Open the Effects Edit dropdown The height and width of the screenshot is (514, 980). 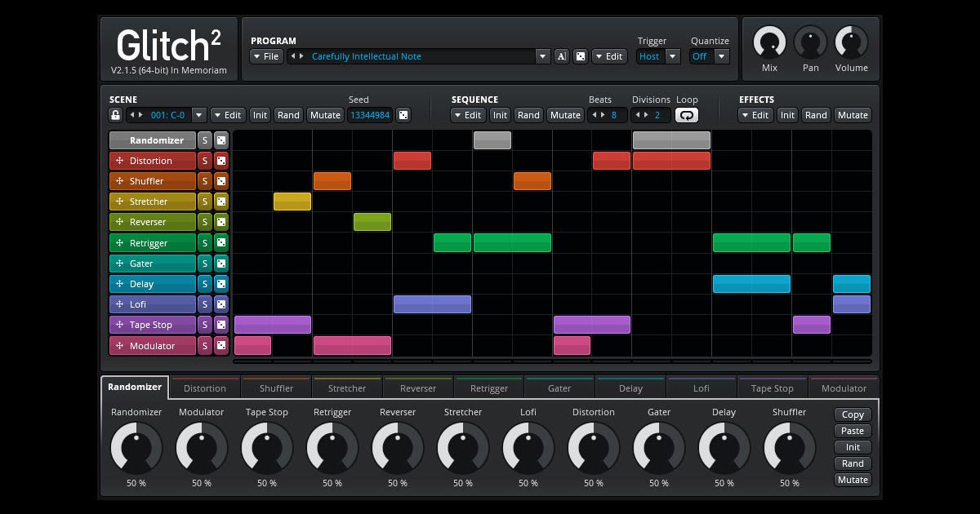[x=755, y=115]
